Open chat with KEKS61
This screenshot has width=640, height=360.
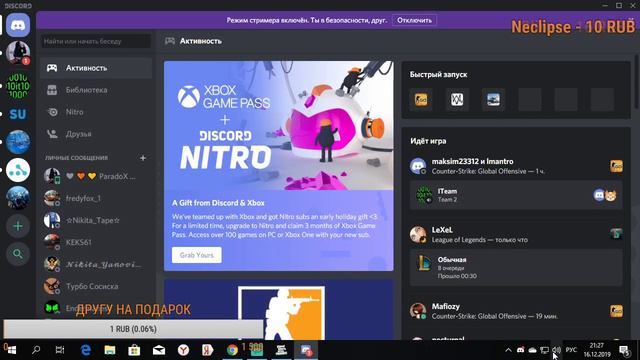pos(96,242)
